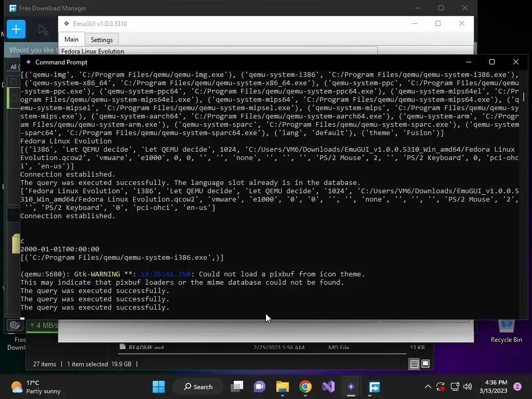
Task: Open the weather widget showing 17°C
Action: 36,387
